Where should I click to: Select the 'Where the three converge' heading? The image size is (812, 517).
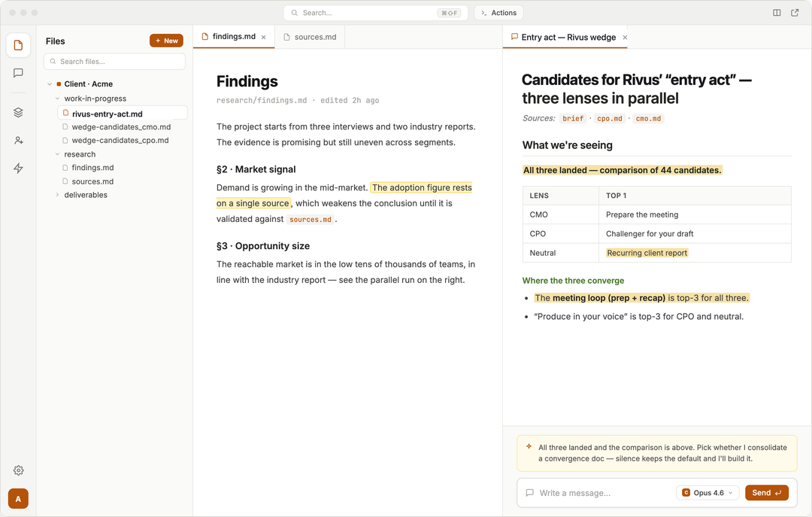[573, 281]
